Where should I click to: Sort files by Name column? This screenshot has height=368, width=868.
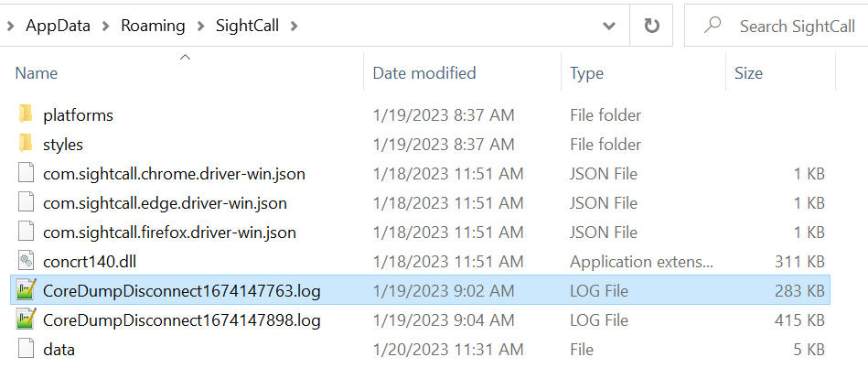point(36,73)
